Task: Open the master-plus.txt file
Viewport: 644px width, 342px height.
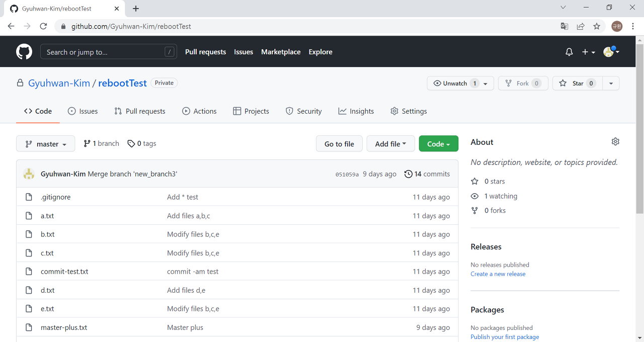Action: click(x=64, y=327)
